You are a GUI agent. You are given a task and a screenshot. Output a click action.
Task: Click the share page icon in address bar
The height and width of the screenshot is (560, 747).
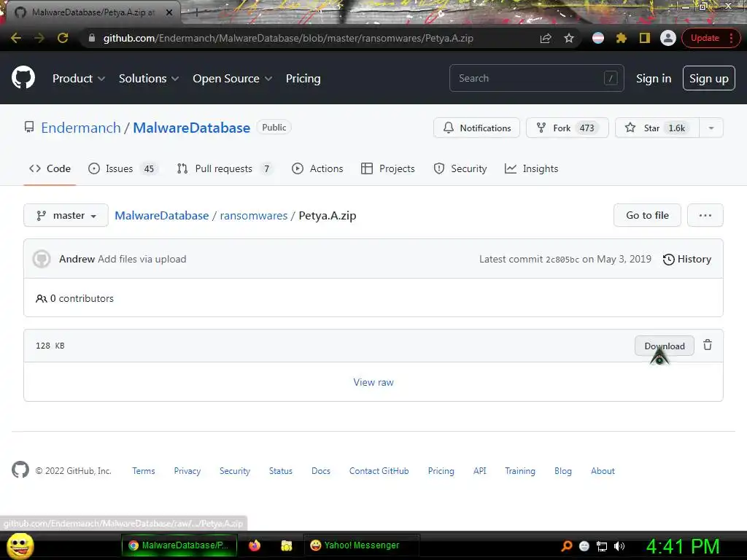[546, 38]
